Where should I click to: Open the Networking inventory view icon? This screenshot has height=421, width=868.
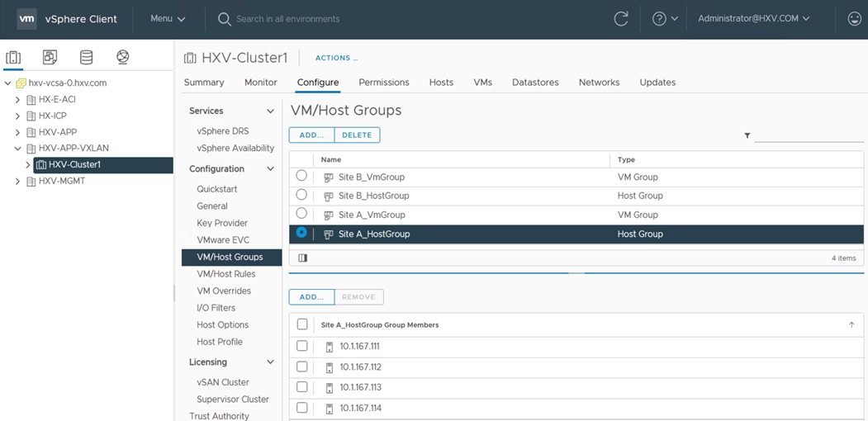click(123, 58)
